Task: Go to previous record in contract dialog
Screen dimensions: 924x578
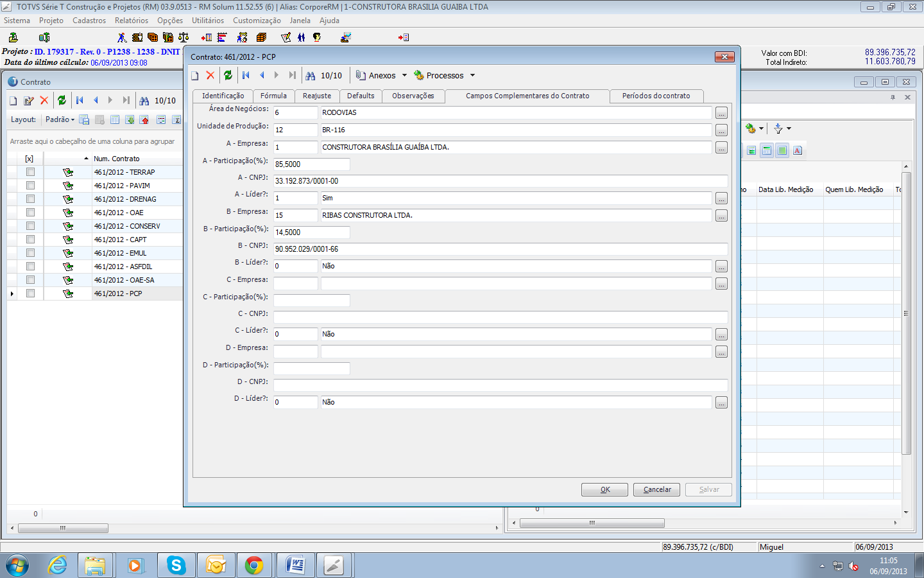Action: pyautogui.click(x=262, y=75)
